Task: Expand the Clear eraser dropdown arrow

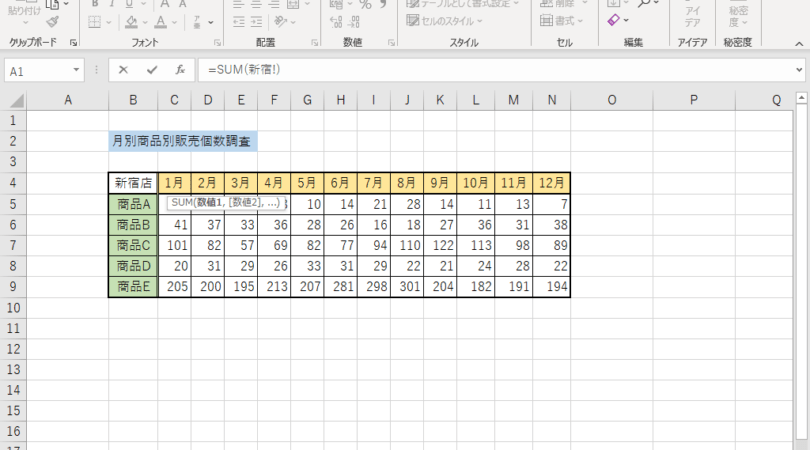Action: 626,20
